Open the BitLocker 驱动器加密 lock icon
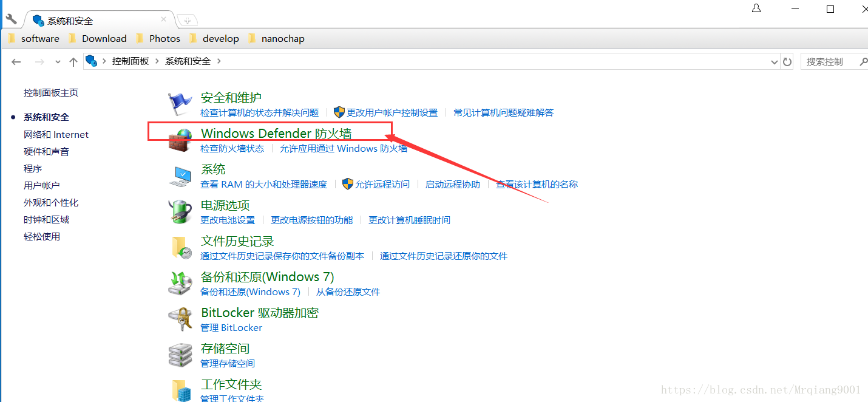Screen dimensions: 868x402 180,319
